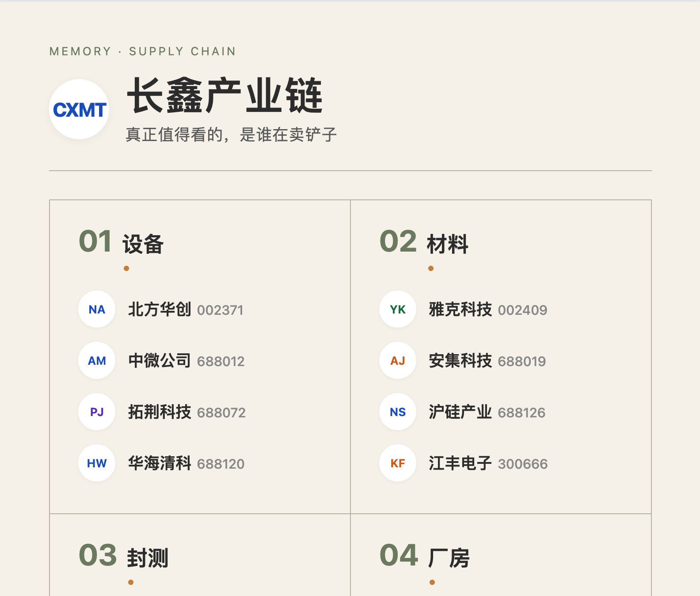Click stock code 002409
Screen dimensions: 700x596
pyautogui.click(x=523, y=310)
